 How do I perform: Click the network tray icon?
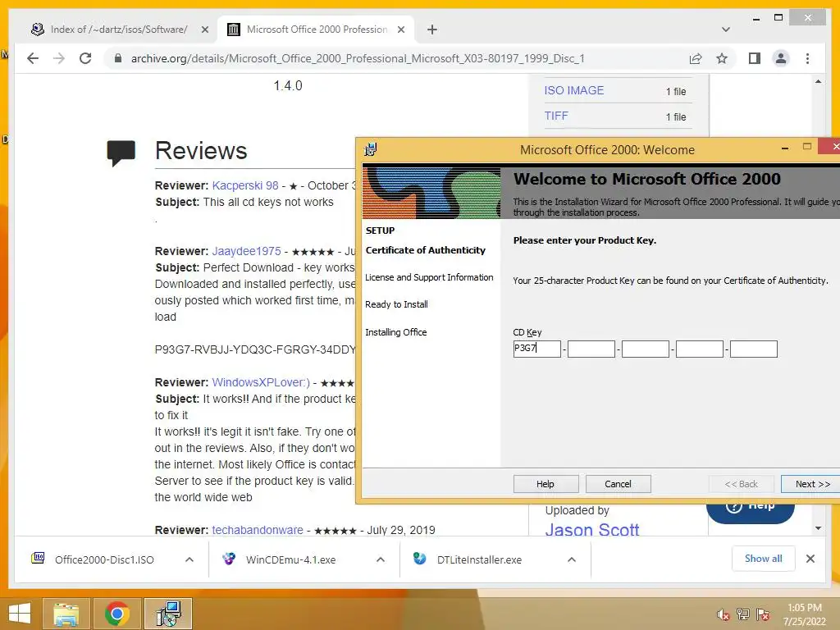[743, 614]
